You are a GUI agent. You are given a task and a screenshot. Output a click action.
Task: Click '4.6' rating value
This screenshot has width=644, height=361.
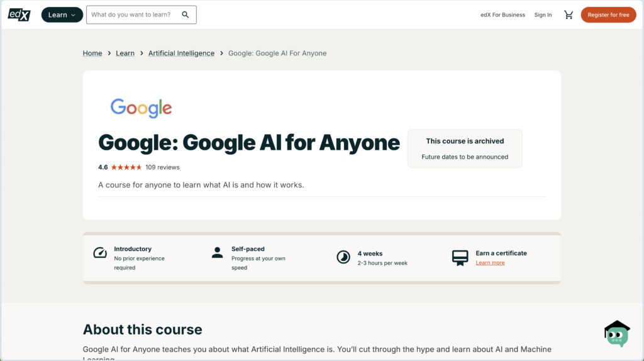pos(103,167)
